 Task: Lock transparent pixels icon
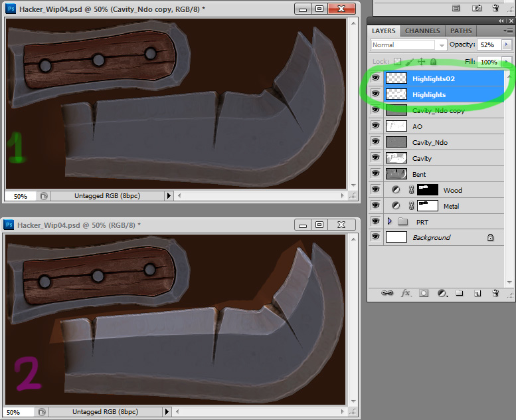[398, 62]
